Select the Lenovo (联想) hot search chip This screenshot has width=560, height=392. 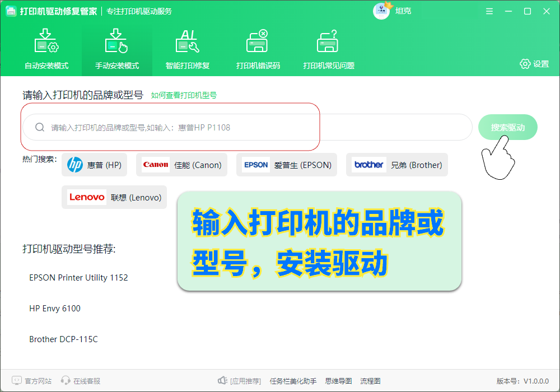coord(114,197)
